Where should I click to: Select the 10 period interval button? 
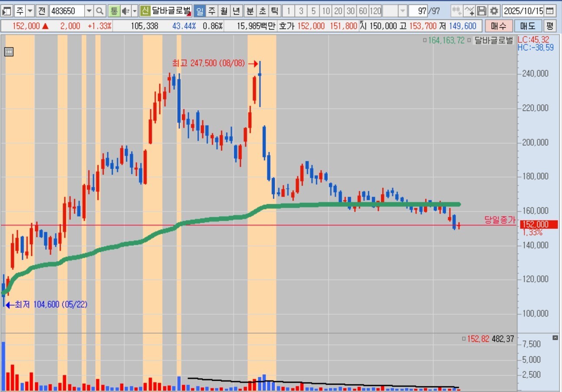pyautogui.click(x=327, y=11)
